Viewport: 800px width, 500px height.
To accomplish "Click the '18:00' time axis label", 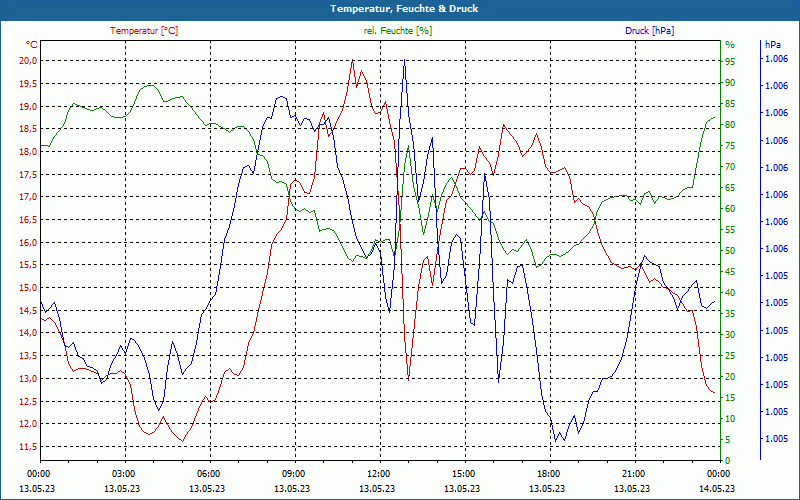I will pyautogui.click(x=549, y=473).
